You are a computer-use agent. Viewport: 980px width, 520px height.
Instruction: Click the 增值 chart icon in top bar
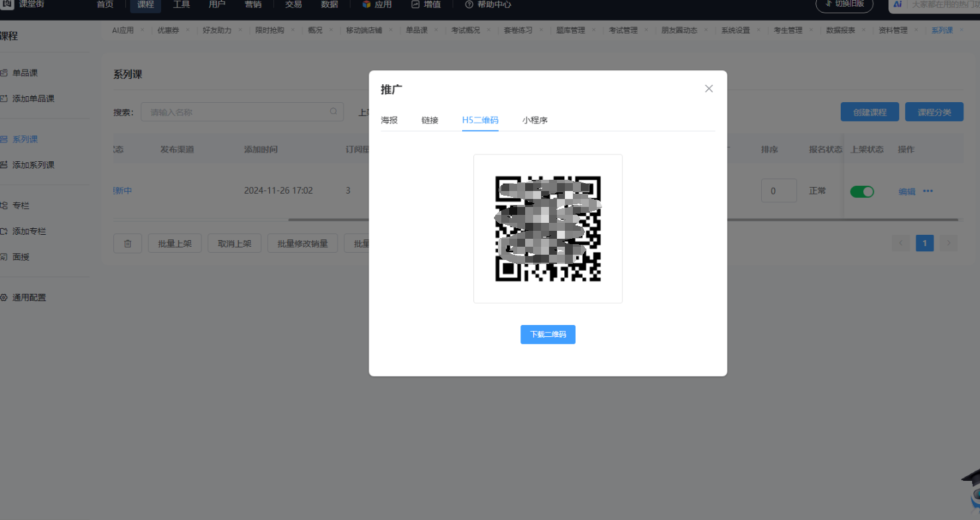pyautogui.click(x=415, y=5)
